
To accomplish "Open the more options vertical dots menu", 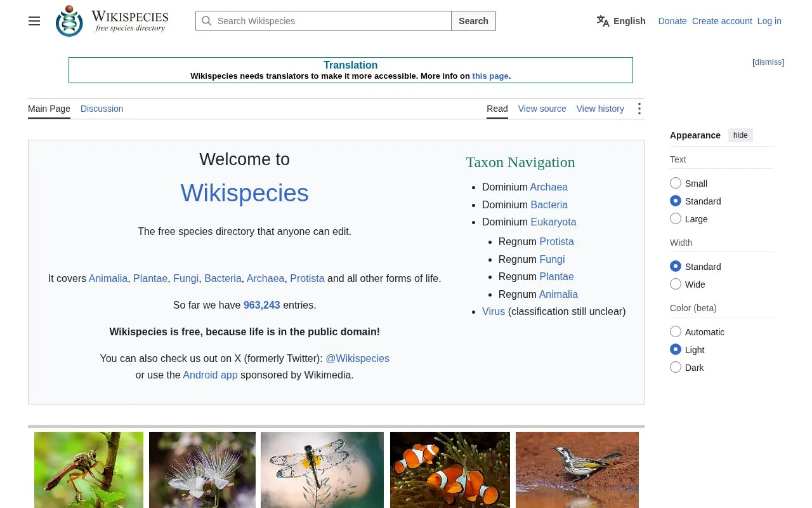I will [x=639, y=109].
